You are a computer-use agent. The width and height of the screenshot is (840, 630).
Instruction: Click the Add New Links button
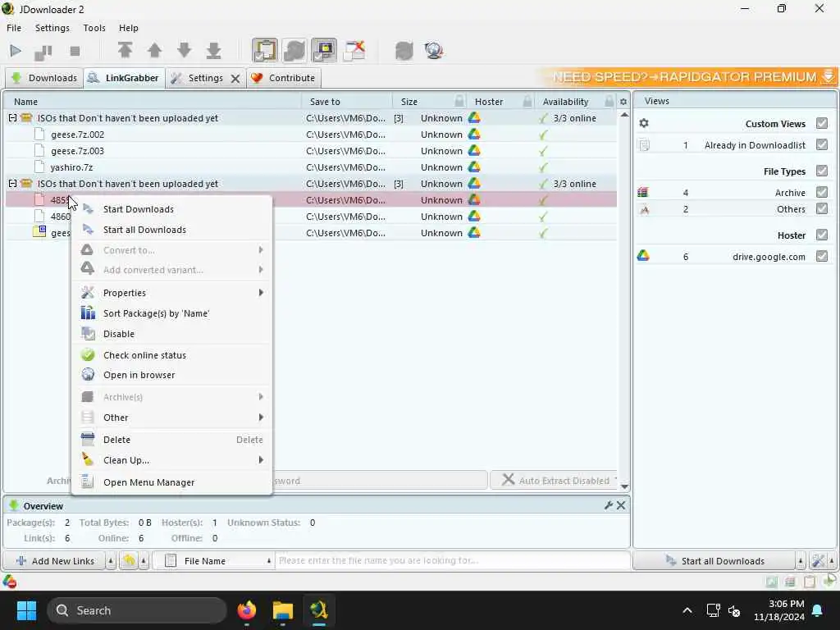coord(55,561)
